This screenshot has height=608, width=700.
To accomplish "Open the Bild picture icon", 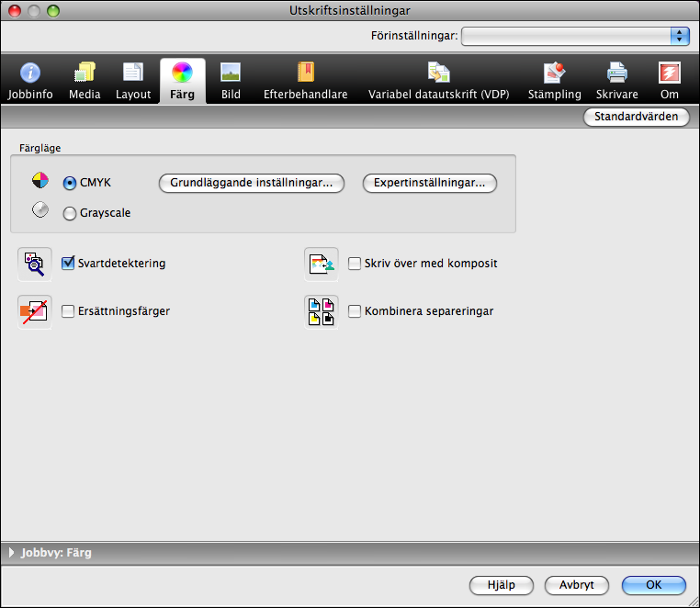I will pyautogui.click(x=231, y=72).
